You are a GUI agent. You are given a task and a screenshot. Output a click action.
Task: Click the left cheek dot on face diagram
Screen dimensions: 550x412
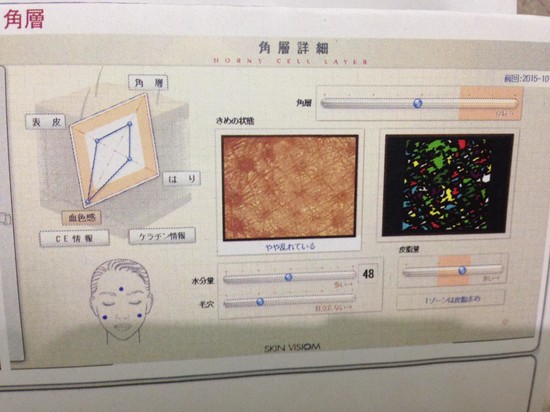click(x=105, y=317)
